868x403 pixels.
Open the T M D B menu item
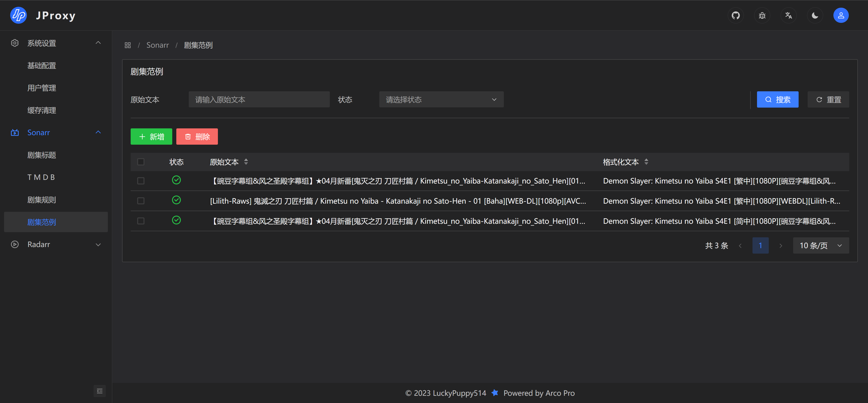tap(41, 177)
